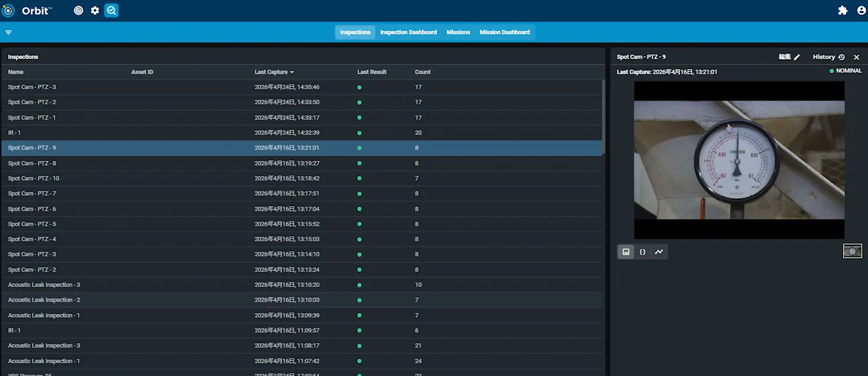Select Spot Cam - PTZ - 3 from 13:14:10
Viewport: 868px width, 376px height.
302,254
